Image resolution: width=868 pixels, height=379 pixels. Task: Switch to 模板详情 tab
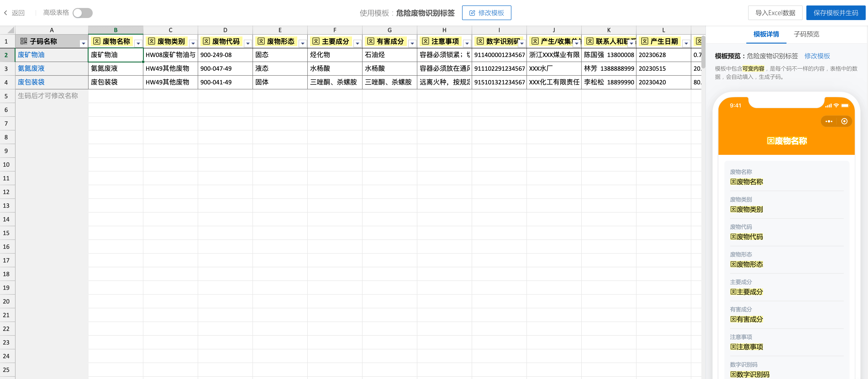tap(766, 34)
